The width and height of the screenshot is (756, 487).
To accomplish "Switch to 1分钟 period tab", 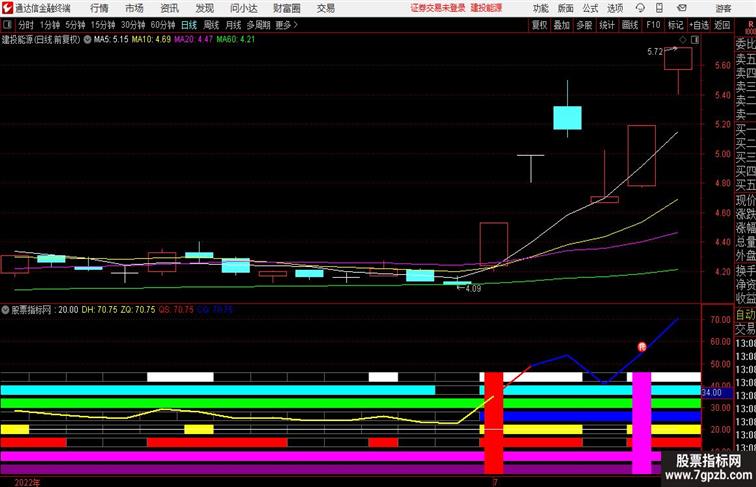I will pyautogui.click(x=50, y=25).
